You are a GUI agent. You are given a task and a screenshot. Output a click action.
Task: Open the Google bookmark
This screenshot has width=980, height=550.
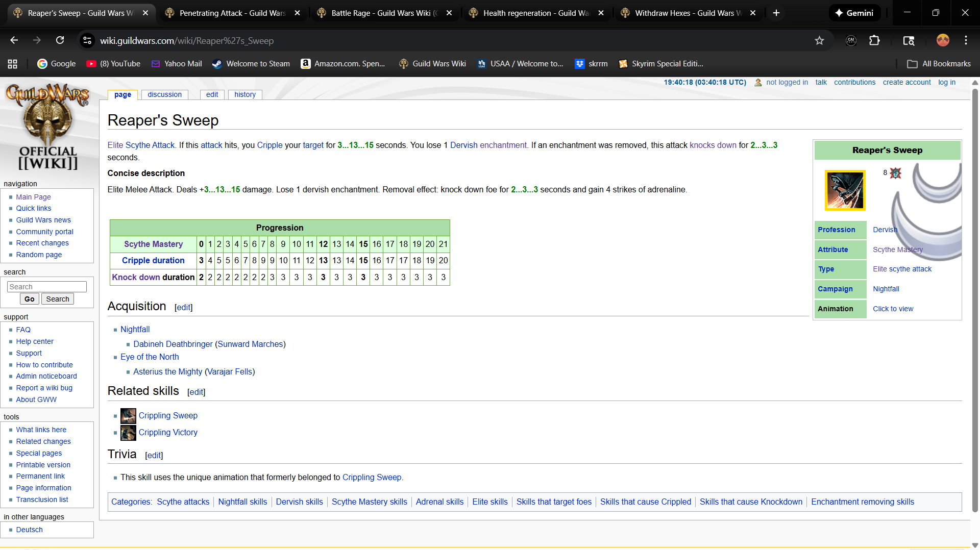click(x=57, y=64)
